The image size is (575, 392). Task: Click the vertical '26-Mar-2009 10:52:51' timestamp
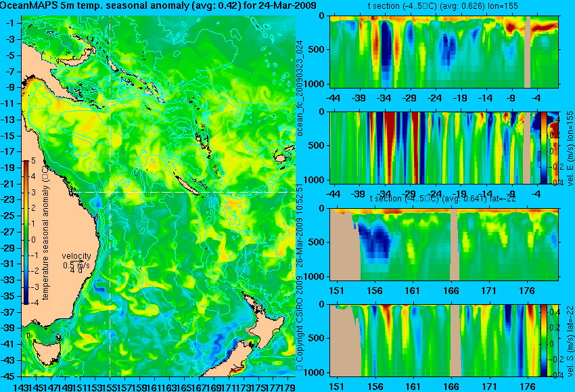299,226
